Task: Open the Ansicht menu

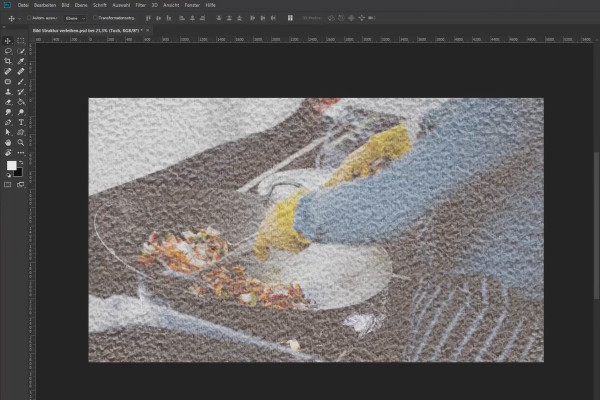Action: click(x=171, y=5)
